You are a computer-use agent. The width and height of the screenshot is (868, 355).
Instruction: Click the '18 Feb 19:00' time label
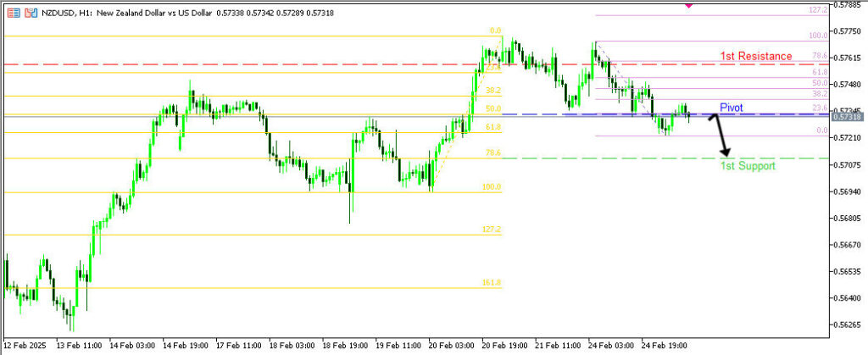(x=346, y=346)
